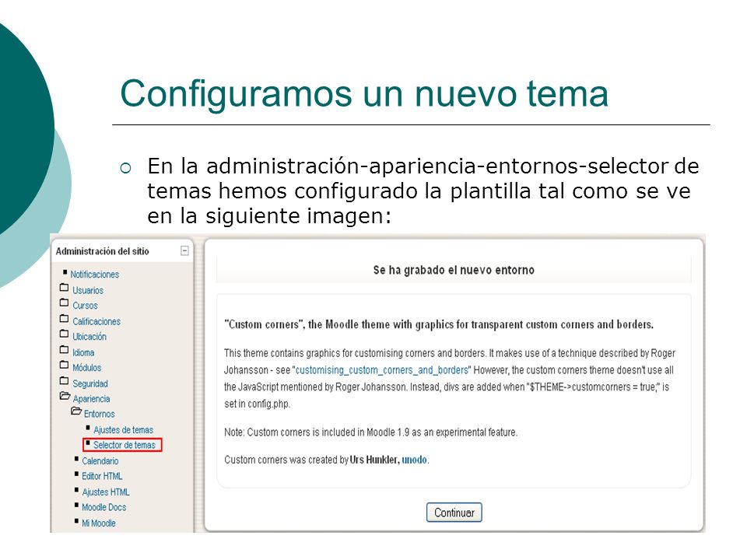Image resolution: width=747 pixels, height=560 pixels.
Task: Click the 'Se ha grabado el nuevo entorno' heading
Action: [x=454, y=270]
